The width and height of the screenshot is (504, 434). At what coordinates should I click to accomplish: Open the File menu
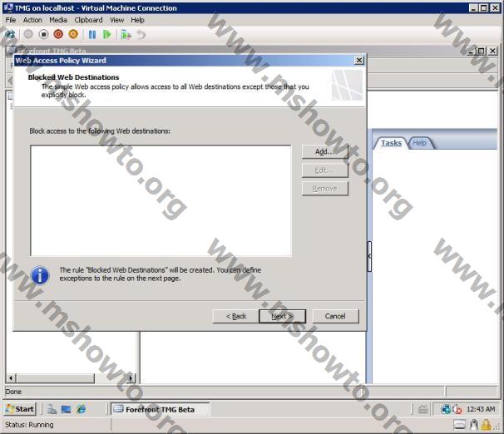[11, 20]
